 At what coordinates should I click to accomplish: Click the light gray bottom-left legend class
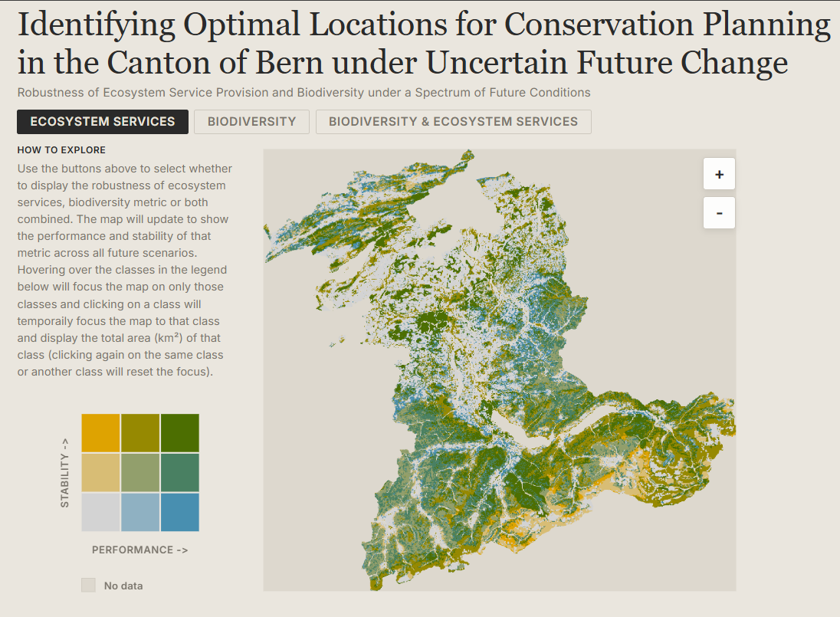pyautogui.click(x=101, y=512)
